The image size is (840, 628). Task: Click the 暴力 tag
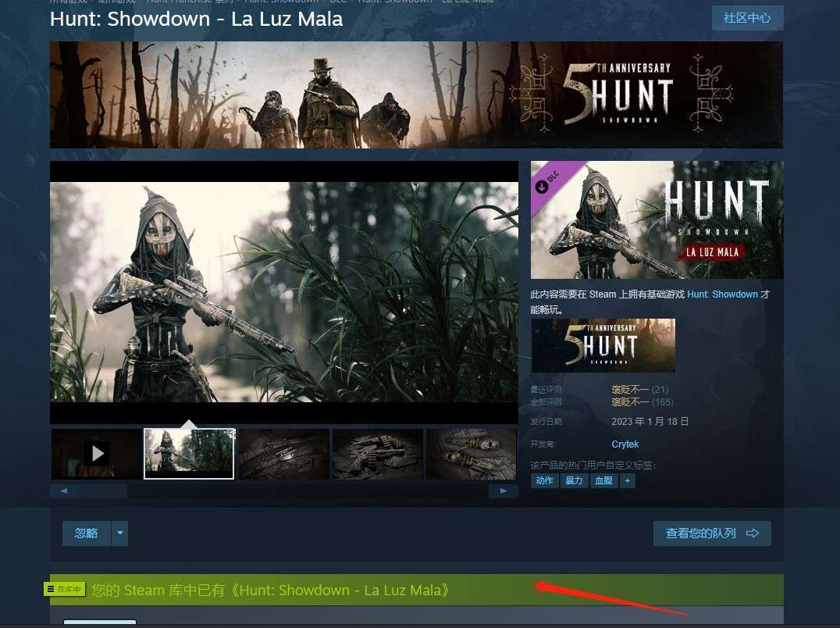click(574, 480)
